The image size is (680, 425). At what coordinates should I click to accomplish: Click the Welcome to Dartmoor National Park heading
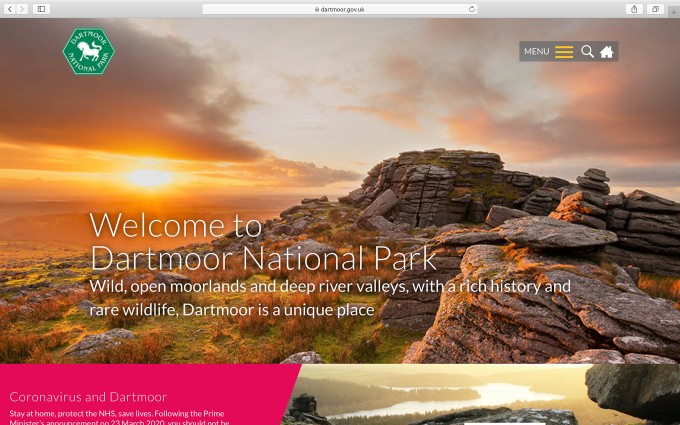click(x=263, y=242)
